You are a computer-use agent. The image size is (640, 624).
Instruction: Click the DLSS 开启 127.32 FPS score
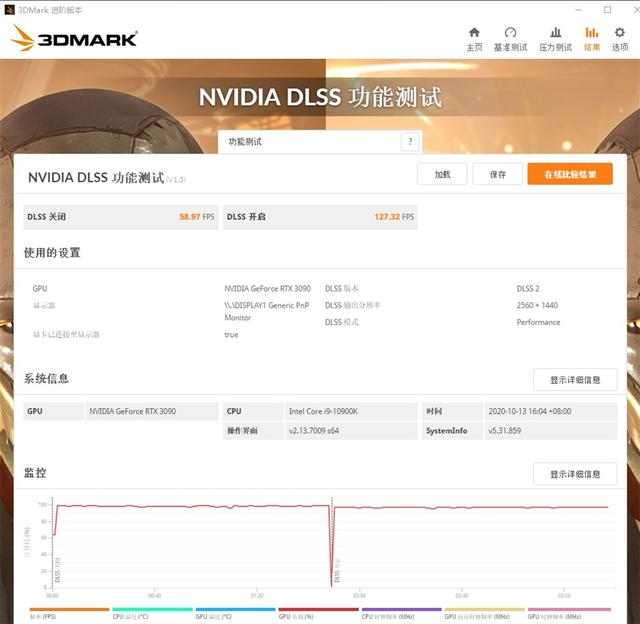pyautogui.click(x=320, y=217)
